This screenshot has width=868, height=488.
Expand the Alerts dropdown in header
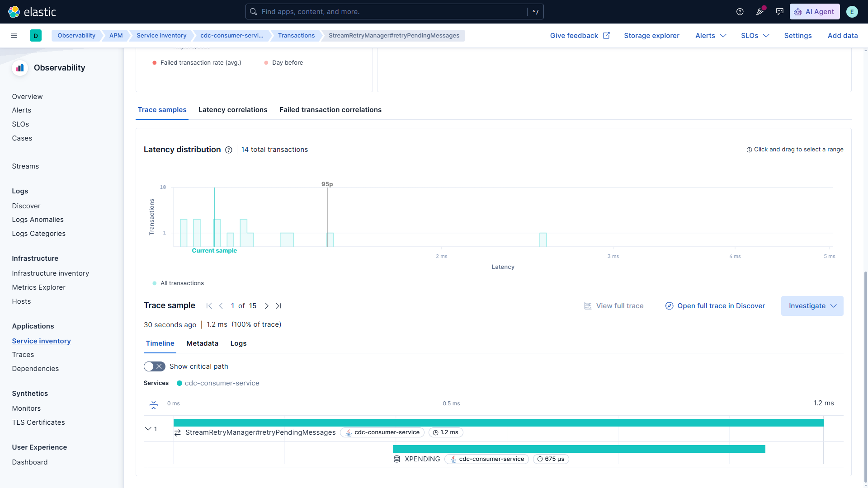click(711, 36)
